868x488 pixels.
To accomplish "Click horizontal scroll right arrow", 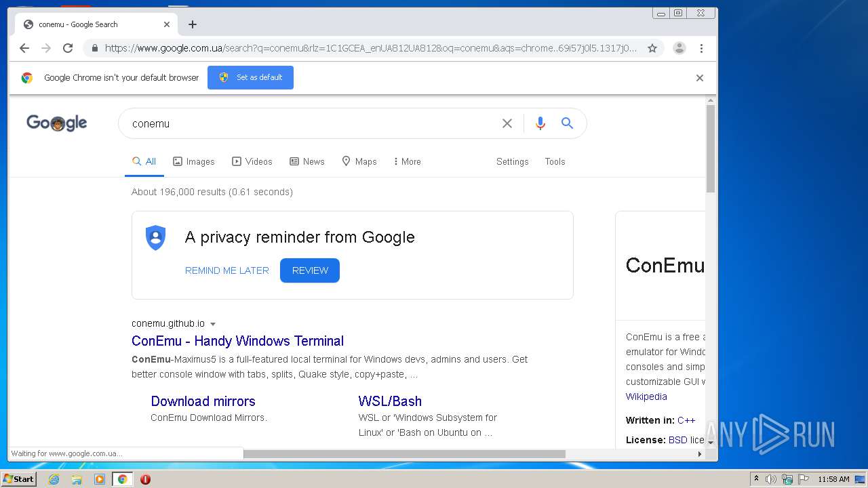I will point(700,454).
